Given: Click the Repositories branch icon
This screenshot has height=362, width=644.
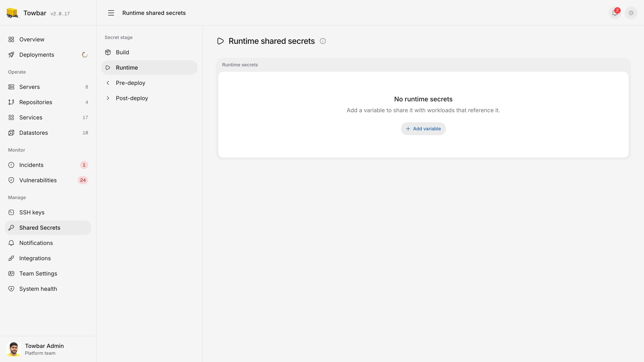Looking at the screenshot, I should (11, 102).
